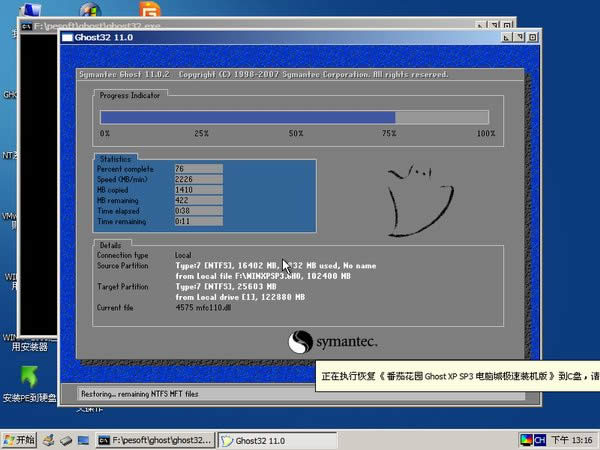Click first quick launch icon beside Start

tap(48, 439)
